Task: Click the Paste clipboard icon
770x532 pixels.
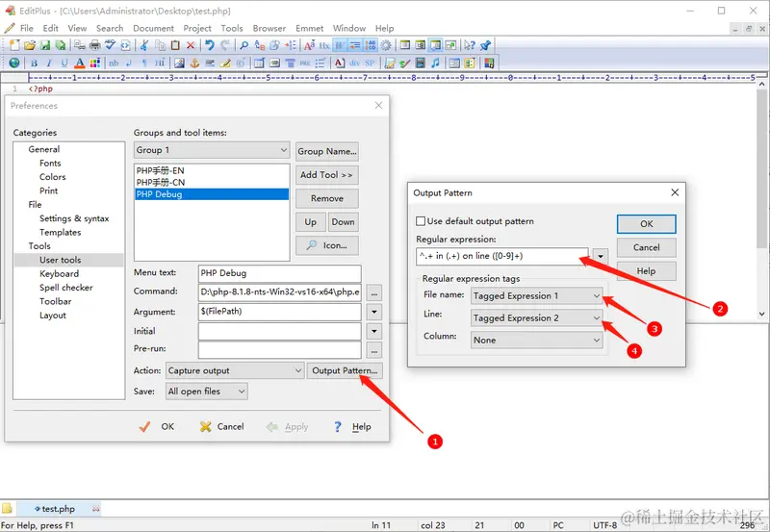Action: click(x=175, y=45)
